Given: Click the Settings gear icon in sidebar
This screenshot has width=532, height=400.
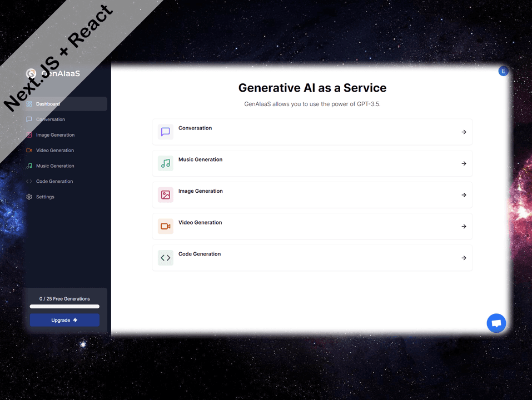Looking at the screenshot, I should click(29, 197).
